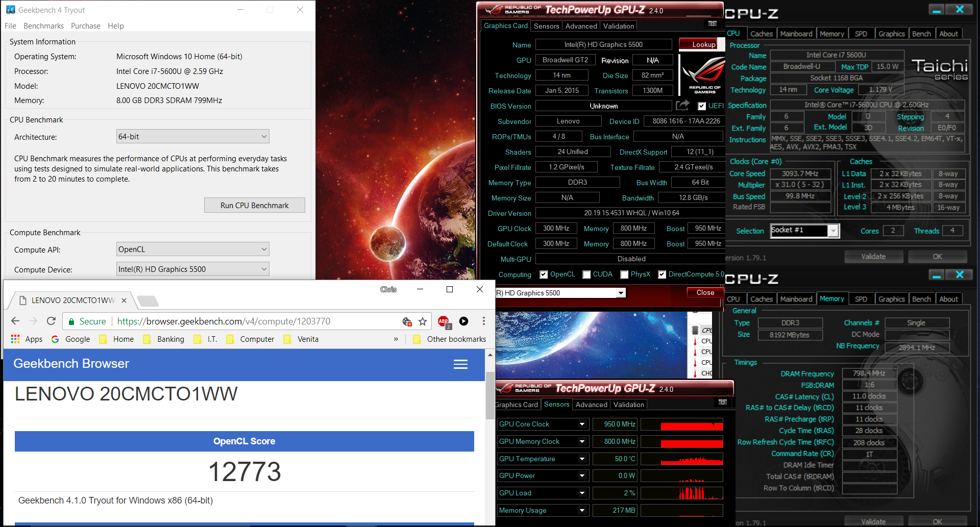The width and height of the screenshot is (980, 527).
Task: Expand the GPU Load sensor dropdown
Action: [x=582, y=493]
